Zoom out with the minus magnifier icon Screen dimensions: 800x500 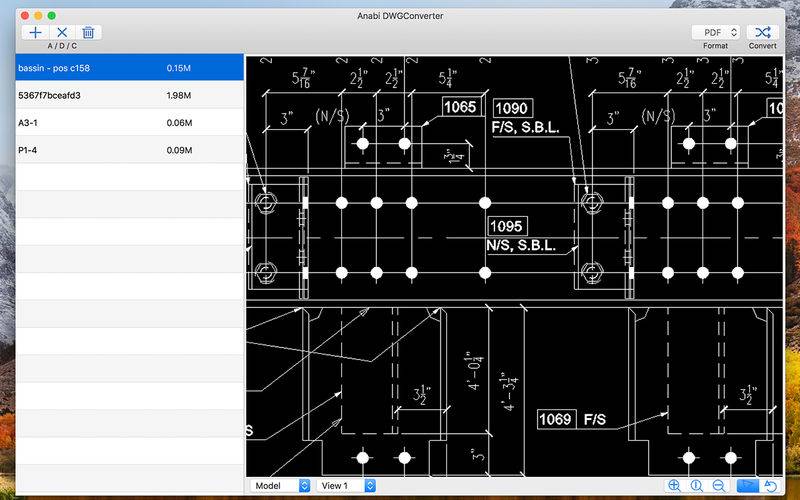click(718, 486)
